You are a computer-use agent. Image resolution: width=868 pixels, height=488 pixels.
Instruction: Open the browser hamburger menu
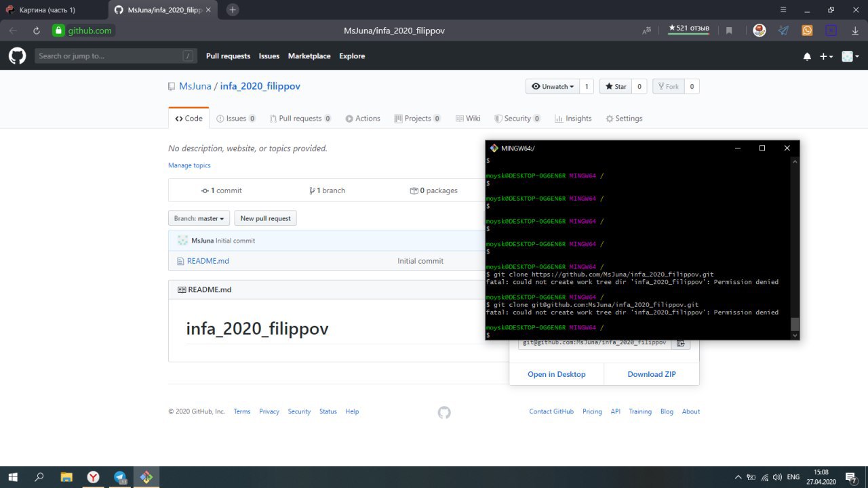(784, 9)
